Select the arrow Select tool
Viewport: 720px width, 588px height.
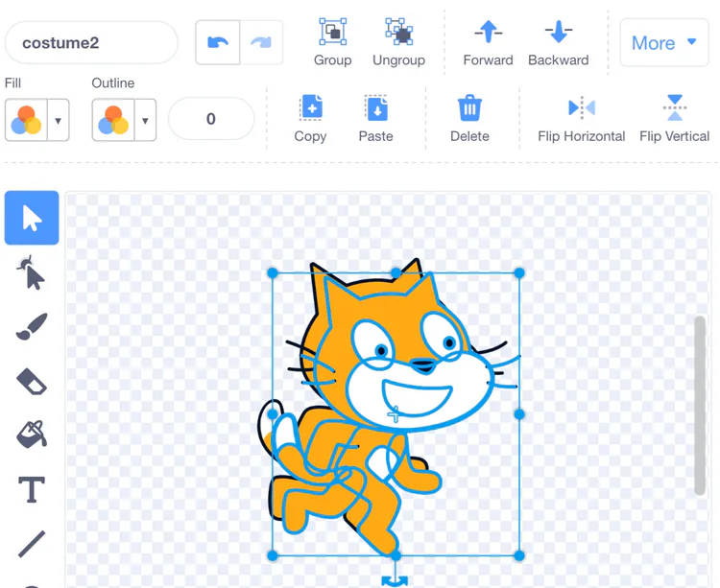coord(32,218)
